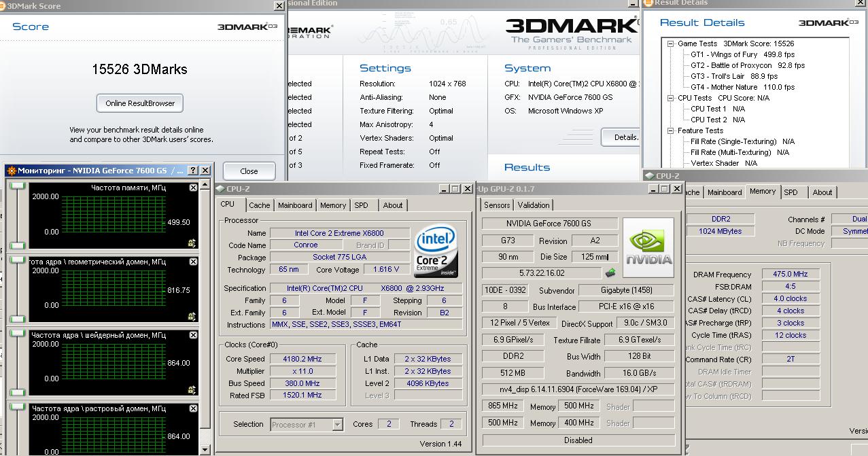Click the help question-mark button in Мониторинг window
868x456 pixels.
(192, 171)
